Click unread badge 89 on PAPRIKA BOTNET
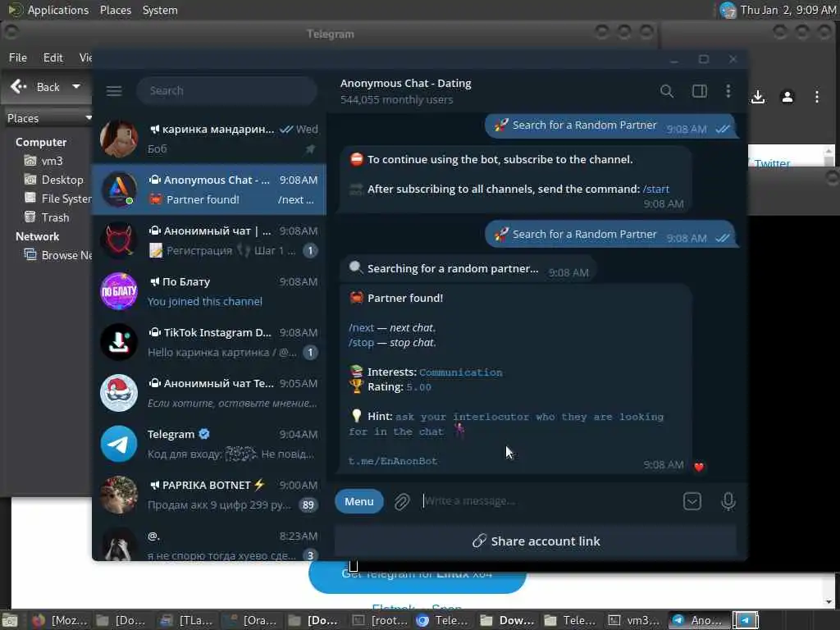The image size is (840, 630). pyautogui.click(x=308, y=504)
